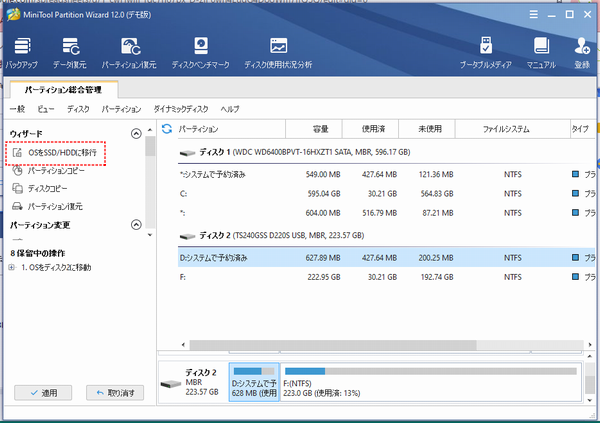Undo last operation with 取り消す
The height and width of the screenshot is (423, 600).
click(x=115, y=393)
